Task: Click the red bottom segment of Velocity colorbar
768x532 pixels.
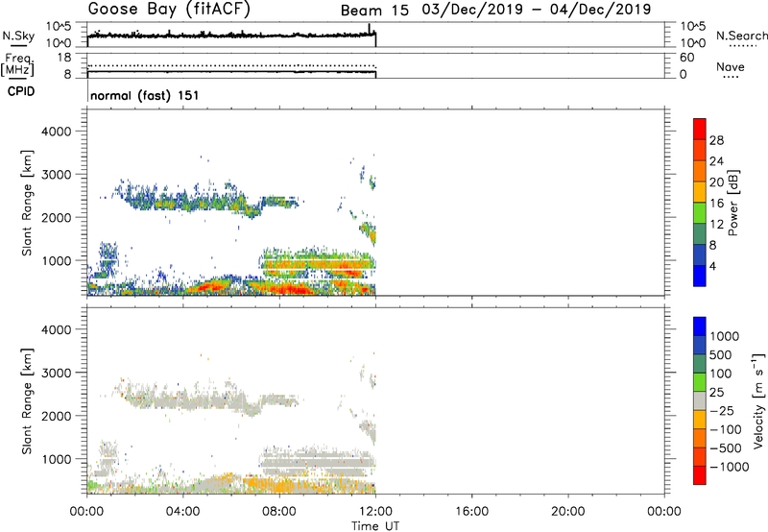Action: click(700, 475)
